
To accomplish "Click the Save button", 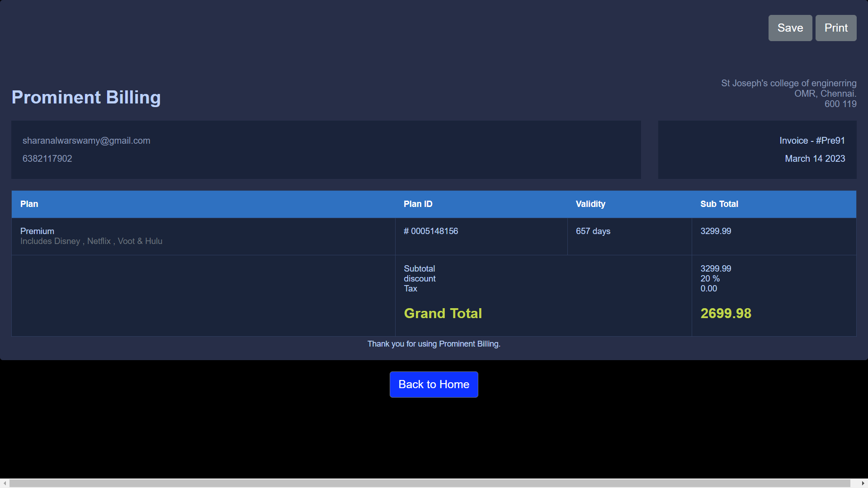I will [790, 28].
